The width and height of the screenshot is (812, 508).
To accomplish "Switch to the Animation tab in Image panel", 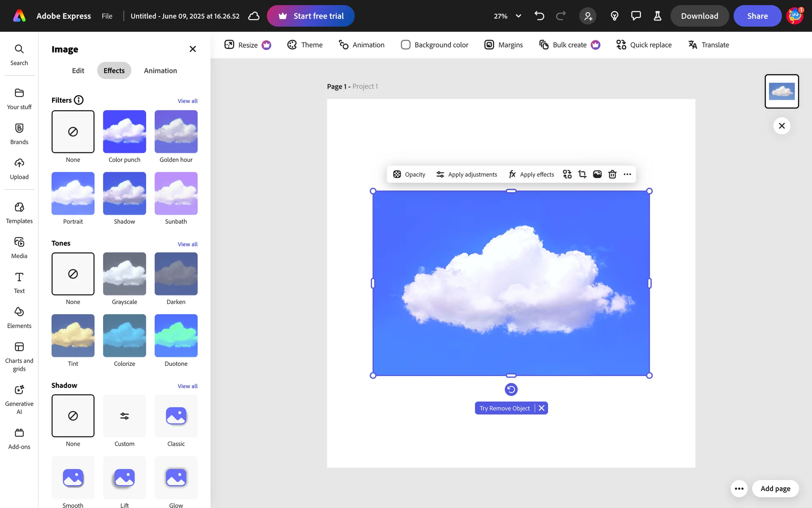I will point(160,71).
